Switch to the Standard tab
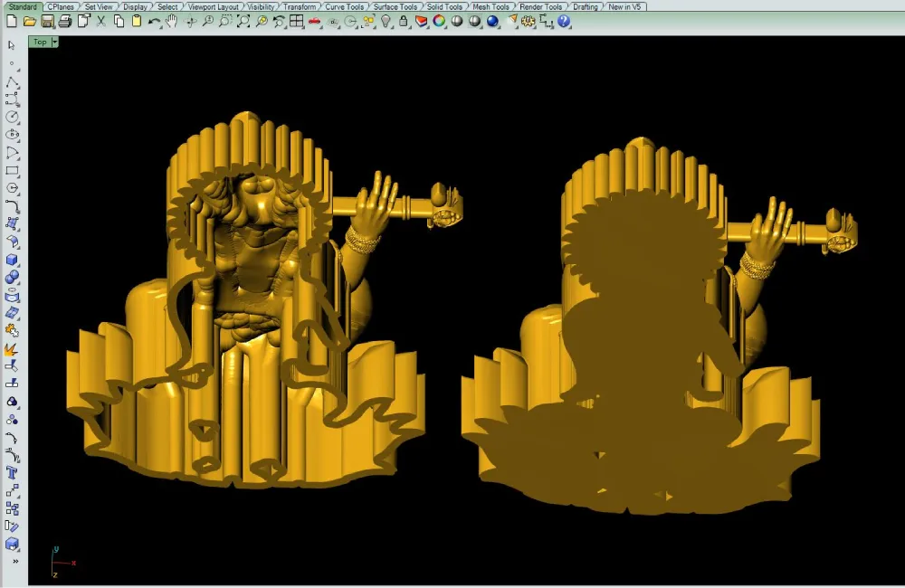905x588 pixels. coord(23,7)
